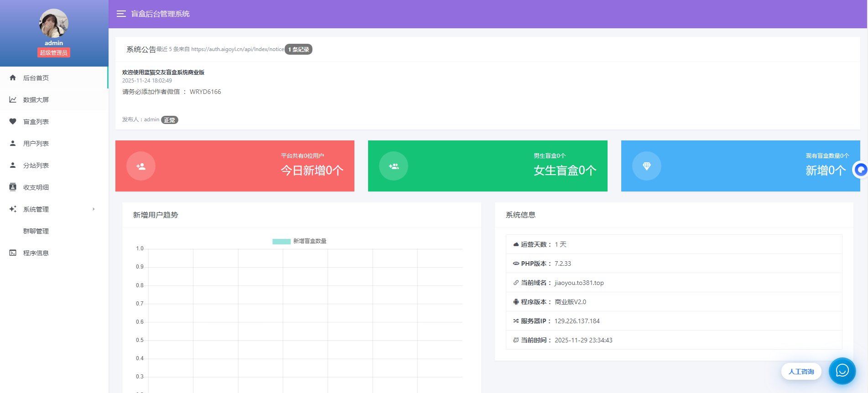Click the terminal icon beside 程序信息
Screen dimensions: 868x393
click(13, 253)
